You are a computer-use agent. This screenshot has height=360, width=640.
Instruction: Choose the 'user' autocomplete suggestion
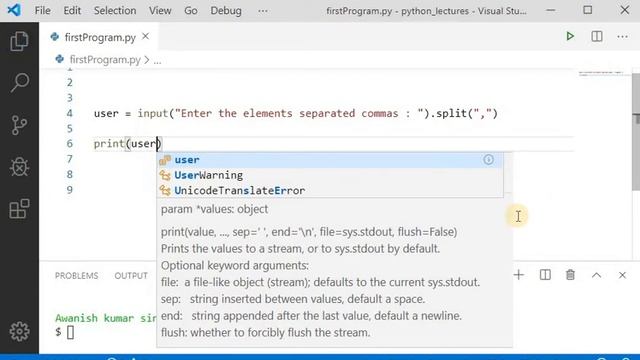[x=330, y=160]
